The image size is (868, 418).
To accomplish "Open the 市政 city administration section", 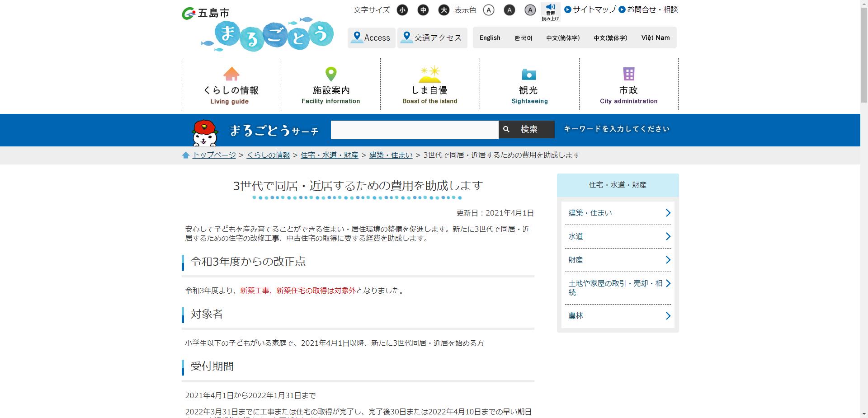I will [628, 86].
